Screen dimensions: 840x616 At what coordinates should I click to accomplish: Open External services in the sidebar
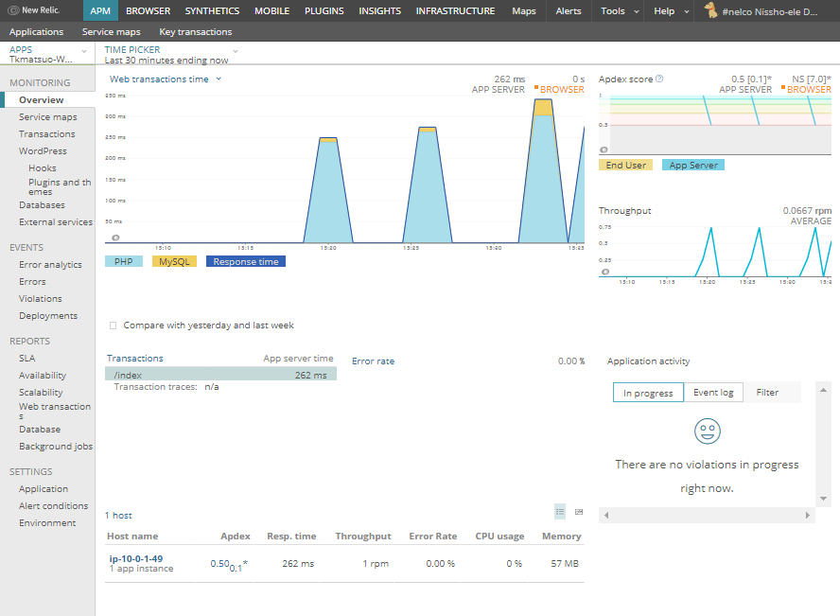tap(56, 222)
